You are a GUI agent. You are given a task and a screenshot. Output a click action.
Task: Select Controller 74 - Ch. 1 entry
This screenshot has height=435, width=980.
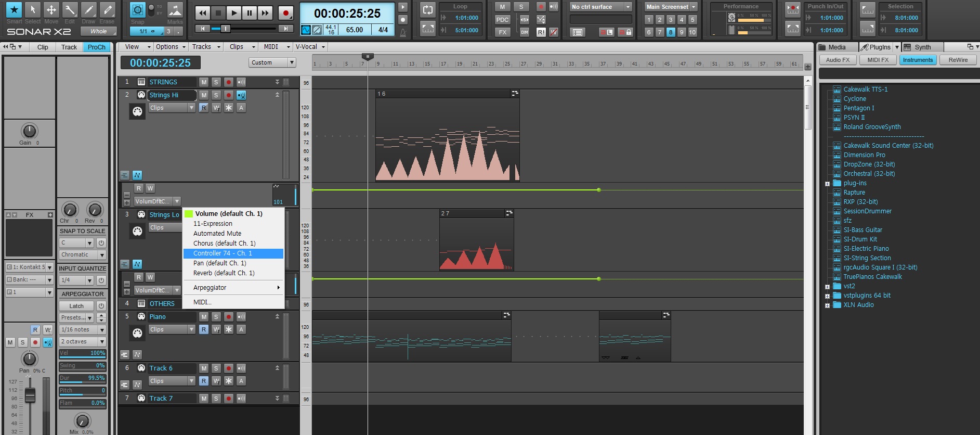[x=233, y=253]
